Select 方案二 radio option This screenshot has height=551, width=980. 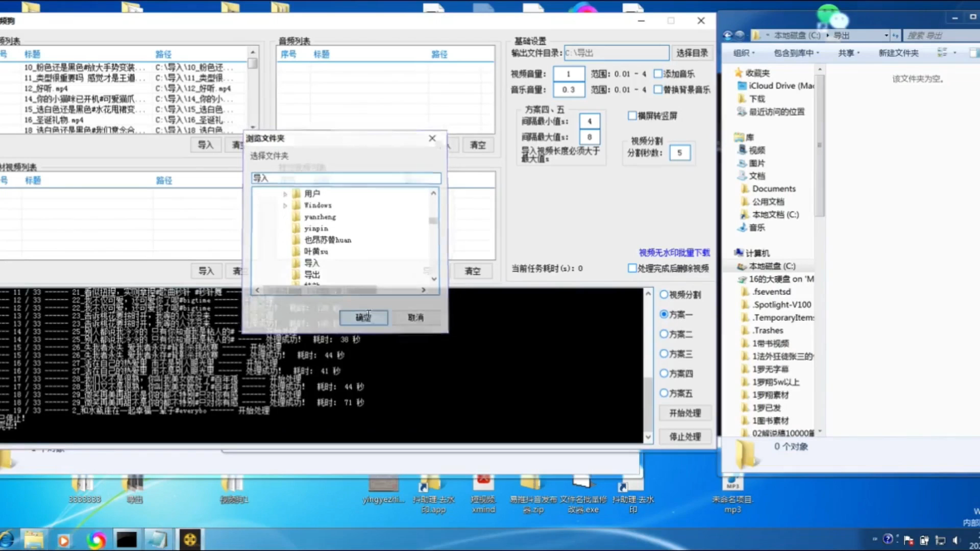click(664, 334)
